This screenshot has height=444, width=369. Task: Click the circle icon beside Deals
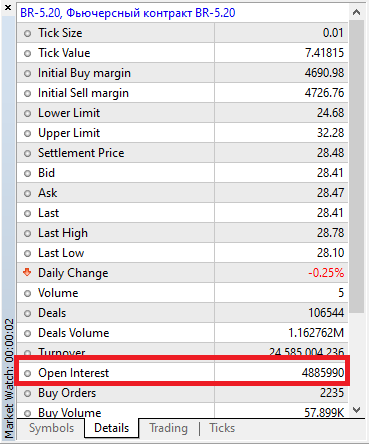tap(27, 313)
